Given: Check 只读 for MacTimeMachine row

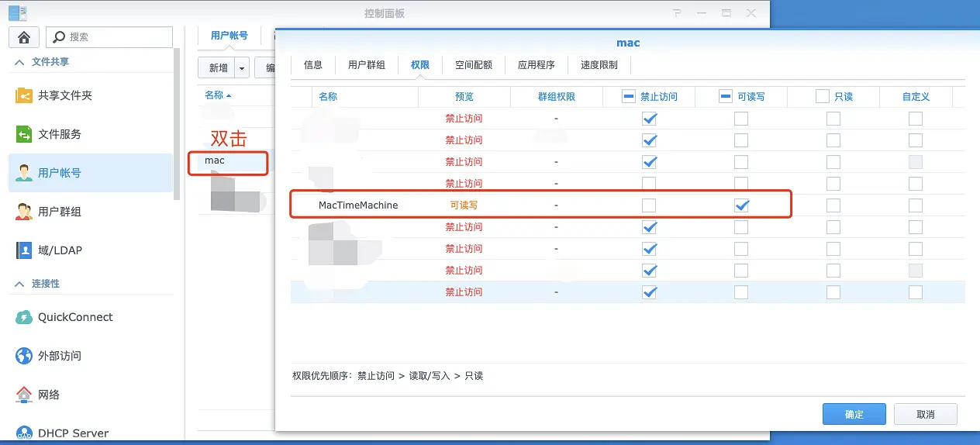Looking at the screenshot, I should pyautogui.click(x=833, y=205).
